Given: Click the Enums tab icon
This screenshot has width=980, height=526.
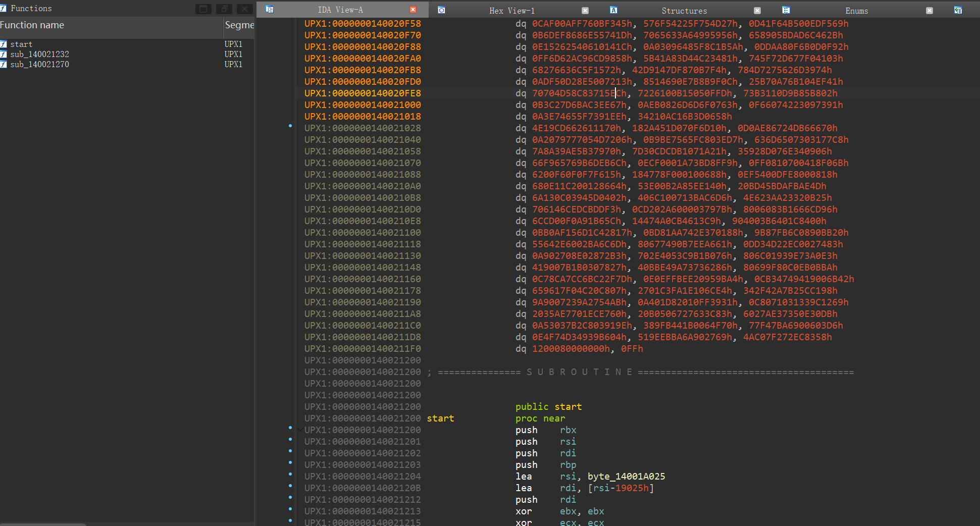Looking at the screenshot, I should click(x=786, y=10).
